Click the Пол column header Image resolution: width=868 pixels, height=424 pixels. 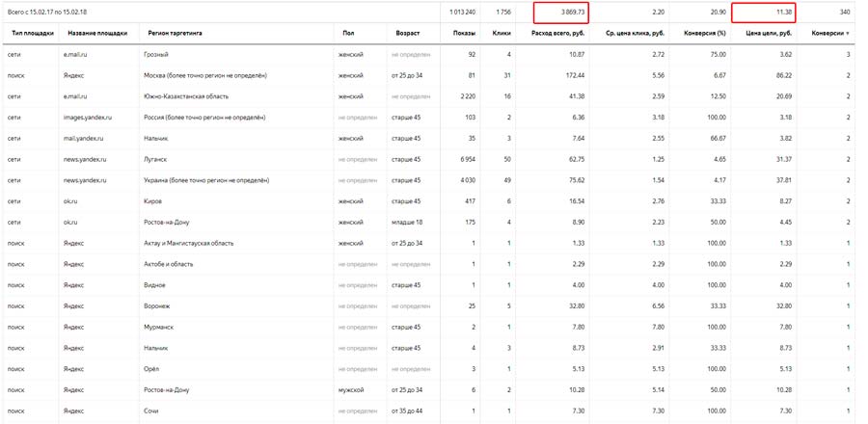pos(348,33)
